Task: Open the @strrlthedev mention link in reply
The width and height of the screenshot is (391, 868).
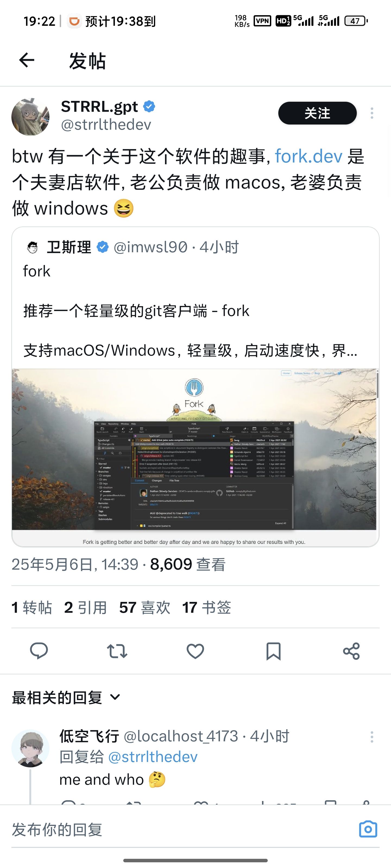Action: pos(153,757)
